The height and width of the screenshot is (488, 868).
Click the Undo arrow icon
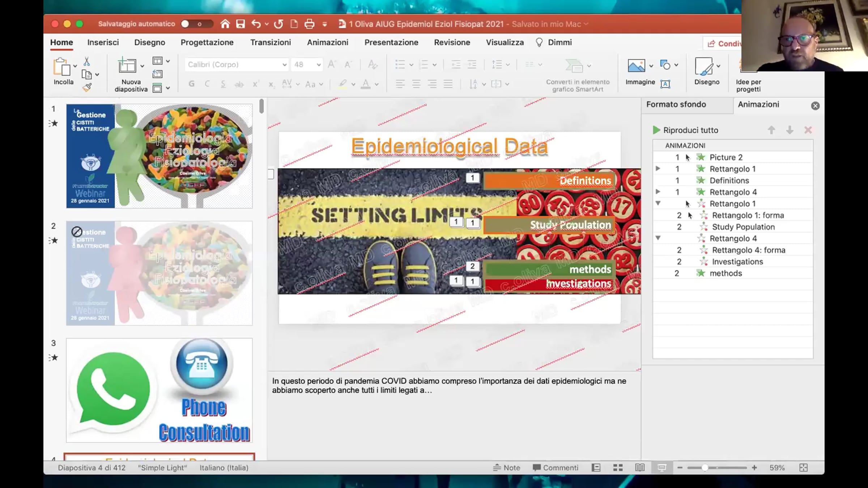coord(256,24)
